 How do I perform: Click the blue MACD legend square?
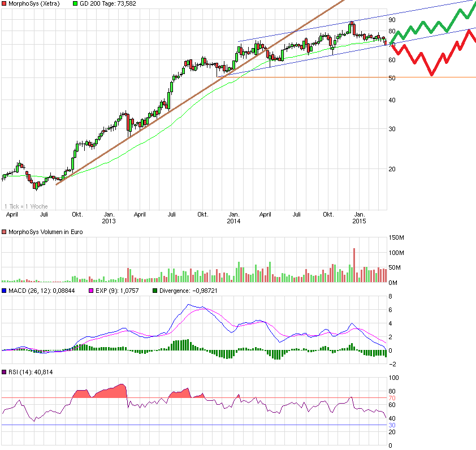point(4,291)
